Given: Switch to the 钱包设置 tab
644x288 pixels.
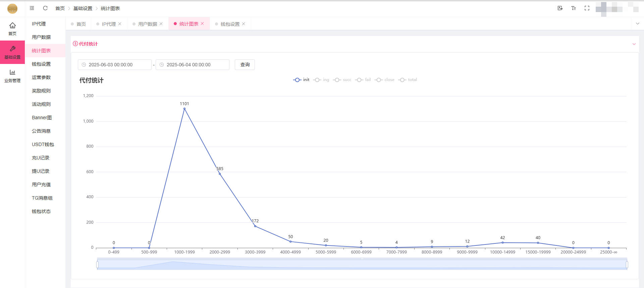Looking at the screenshot, I should [230, 24].
